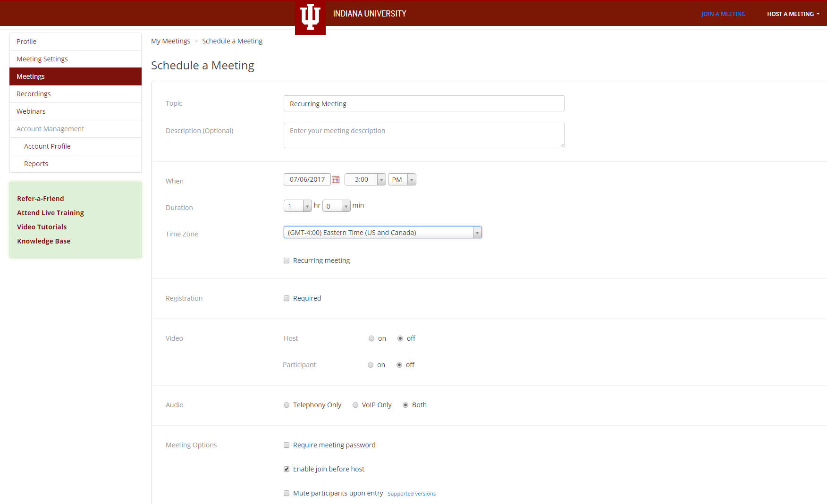This screenshot has width=827, height=504.
Task: Open Reports in sidebar
Action: [76, 164]
